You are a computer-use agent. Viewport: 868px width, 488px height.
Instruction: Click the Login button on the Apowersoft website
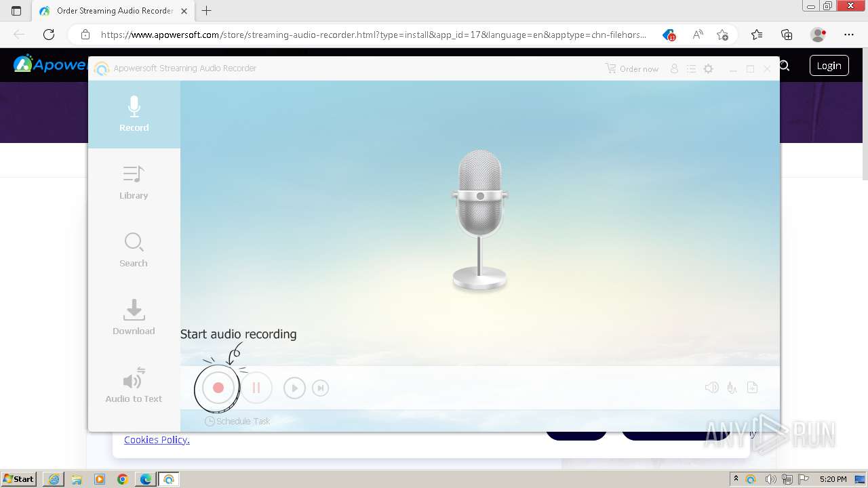coord(829,66)
